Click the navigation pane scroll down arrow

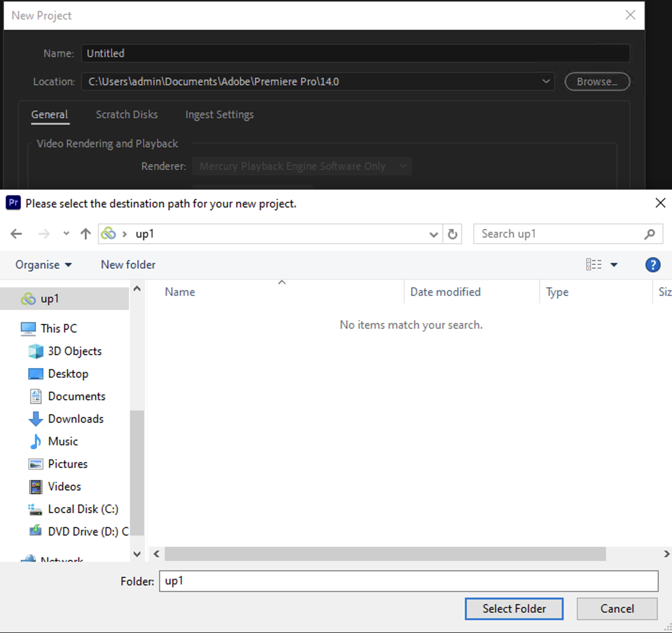[x=137, y=554]
